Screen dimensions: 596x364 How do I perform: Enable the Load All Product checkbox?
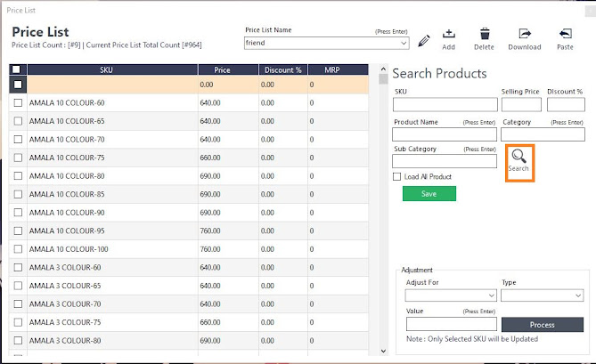point(398,177)
